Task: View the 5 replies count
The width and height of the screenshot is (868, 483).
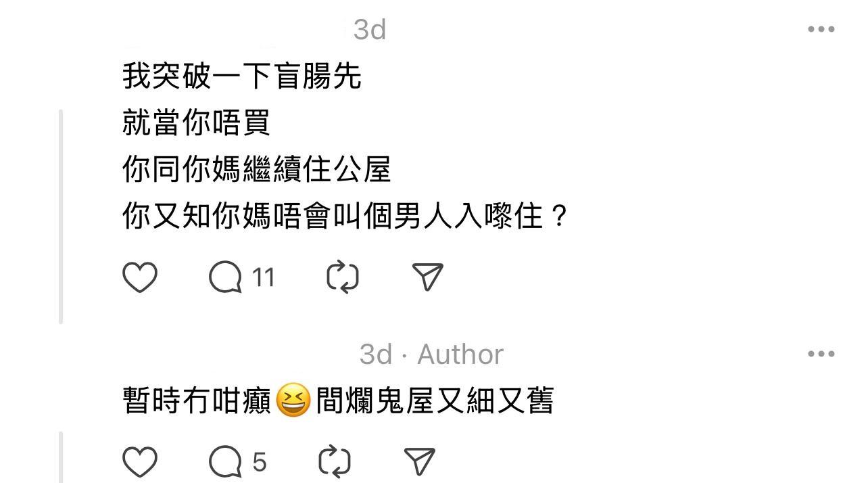Action: point(260,462)
